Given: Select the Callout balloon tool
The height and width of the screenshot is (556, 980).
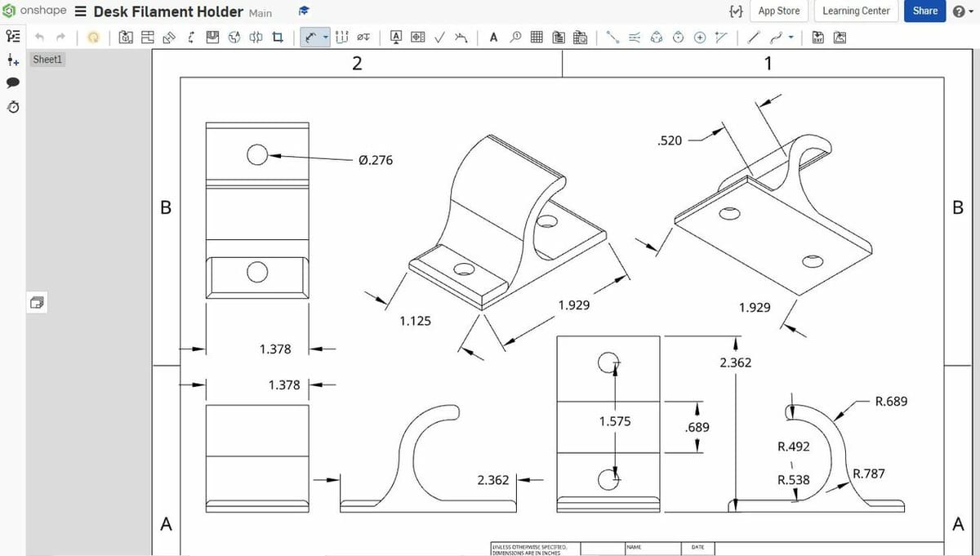Looking at the screenshot, I should (515, 37).
